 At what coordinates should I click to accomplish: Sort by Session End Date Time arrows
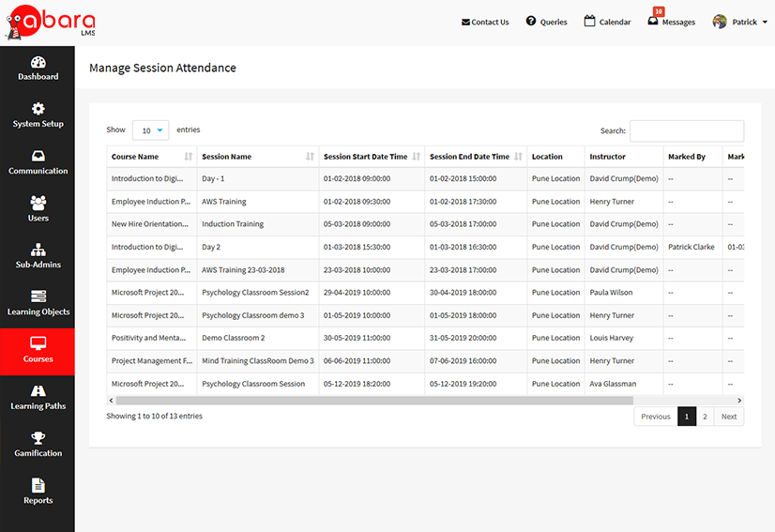518,157
